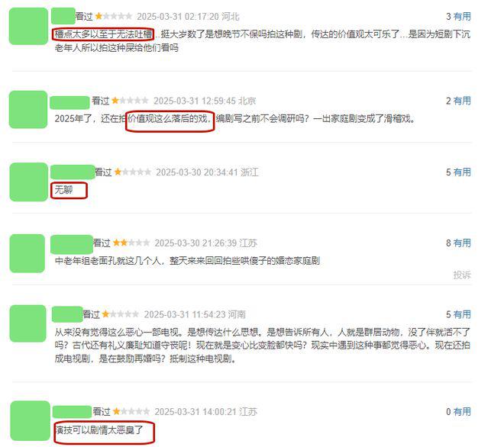Click username of the 北京 reviewer
The width and height of the screenshot is (504, 447).
tap(69, 102)
